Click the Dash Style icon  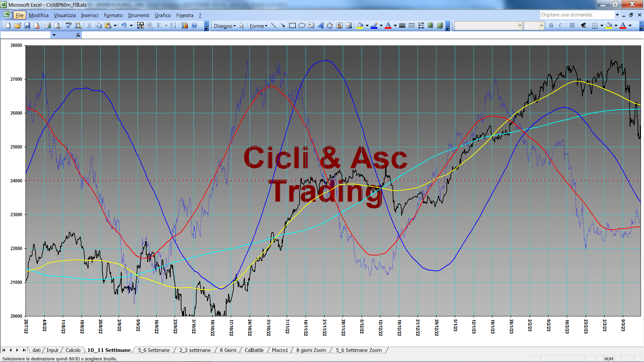(412, 25)
